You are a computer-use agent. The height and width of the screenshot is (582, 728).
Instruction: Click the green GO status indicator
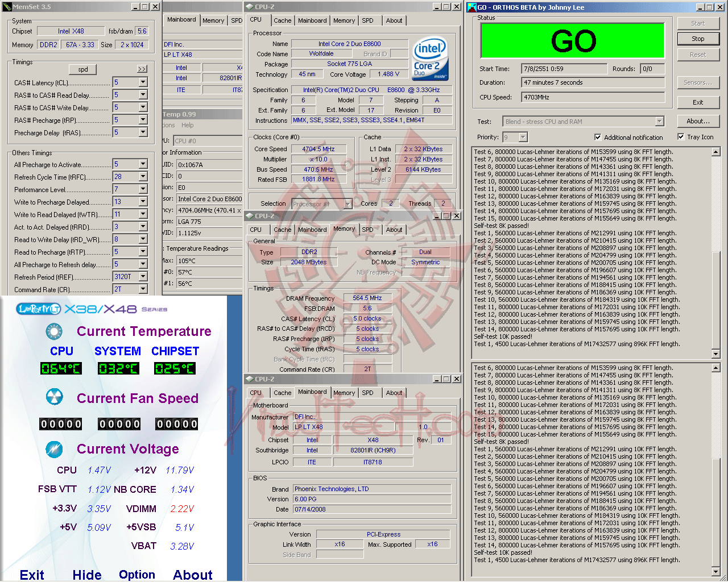[x=573, y=40]
